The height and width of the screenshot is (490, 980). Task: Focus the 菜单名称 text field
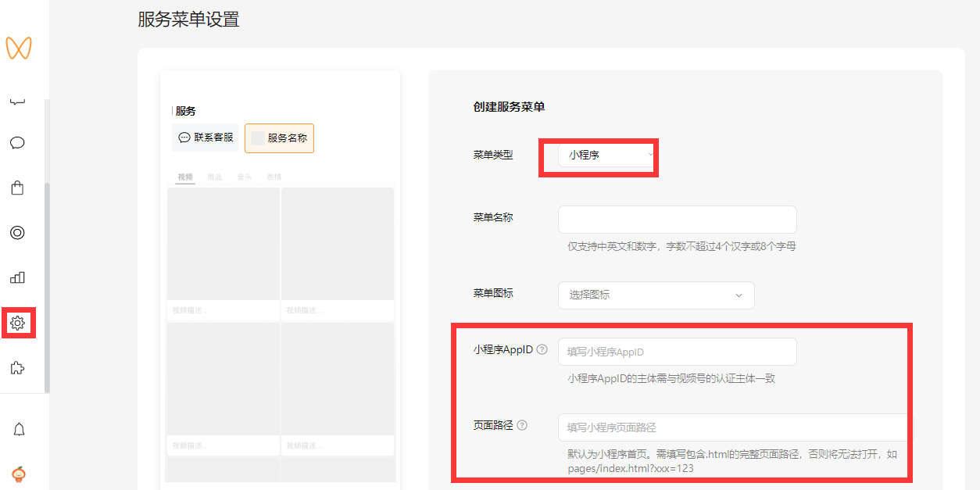point(677,220)
